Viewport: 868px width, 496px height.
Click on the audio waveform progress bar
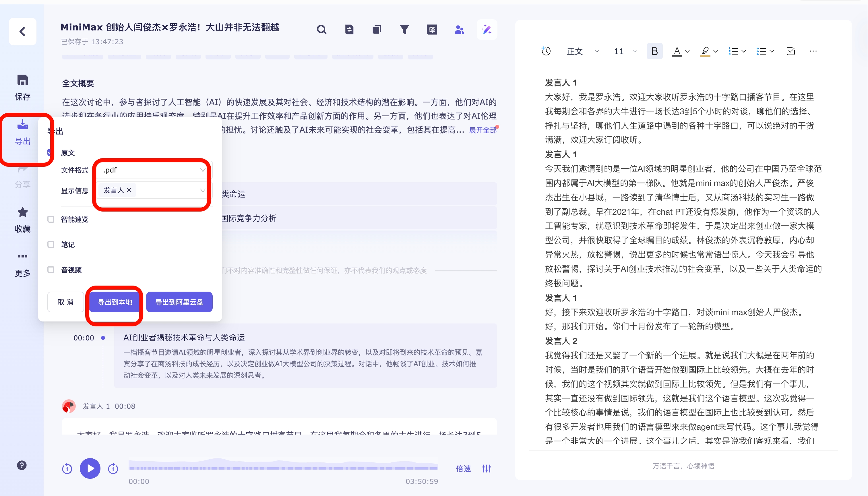coord(283,467)
